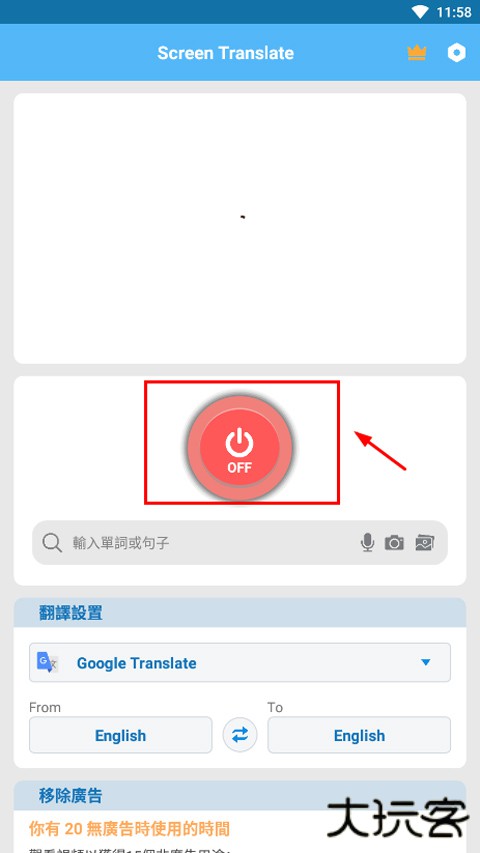Tap the image gallery translate icon
The image size is (480, 853).
424,542
